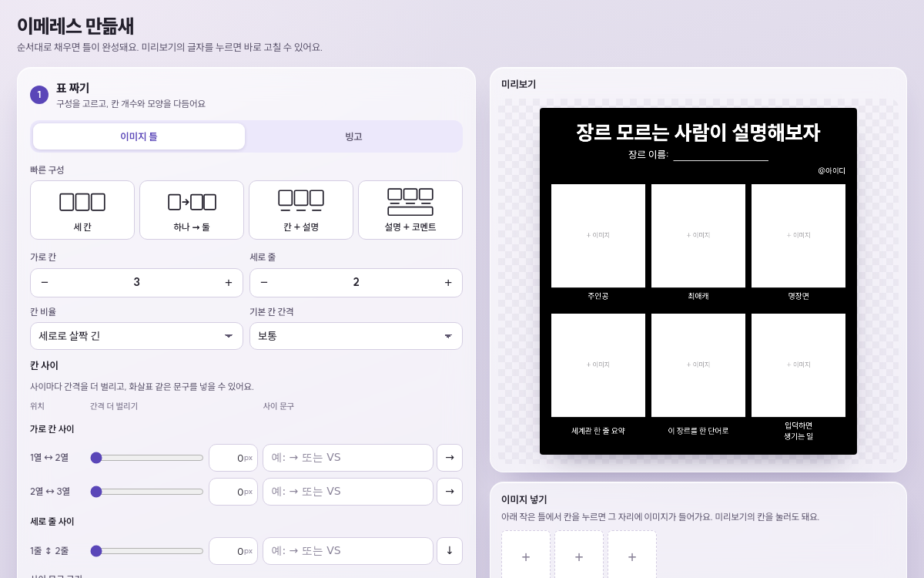
Task: Click the px field for 2열 ↔ 3열
Action: [233, 492]
